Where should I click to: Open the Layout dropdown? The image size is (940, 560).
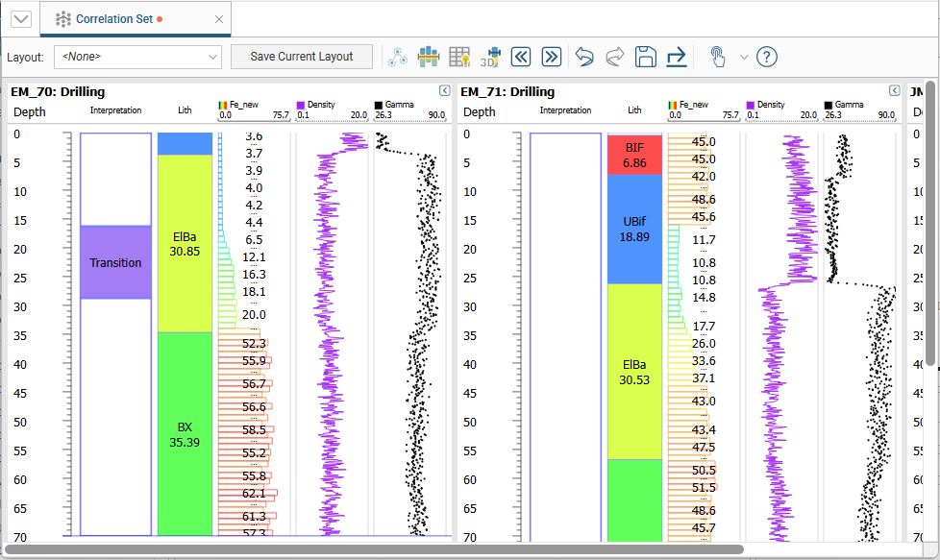137,57
